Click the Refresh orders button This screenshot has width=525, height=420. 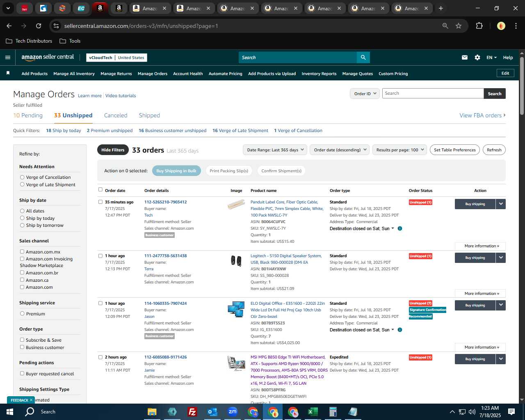click(494, 150)
